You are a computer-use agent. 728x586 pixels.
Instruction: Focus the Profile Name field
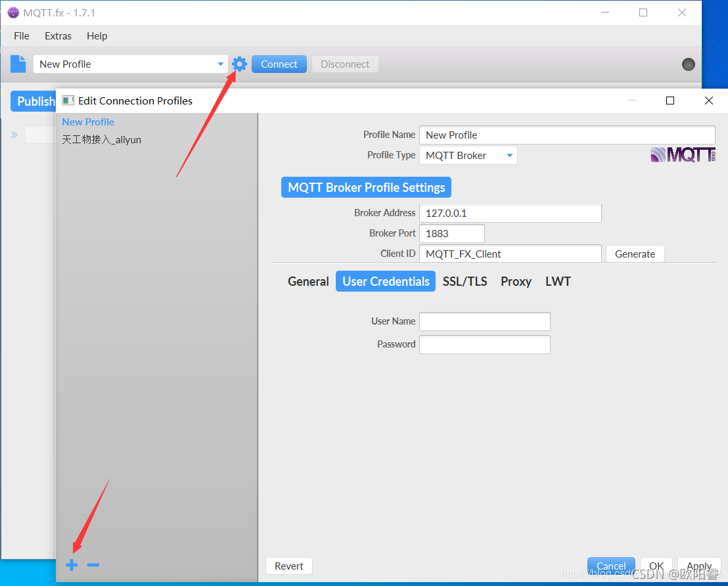(567, 135)
